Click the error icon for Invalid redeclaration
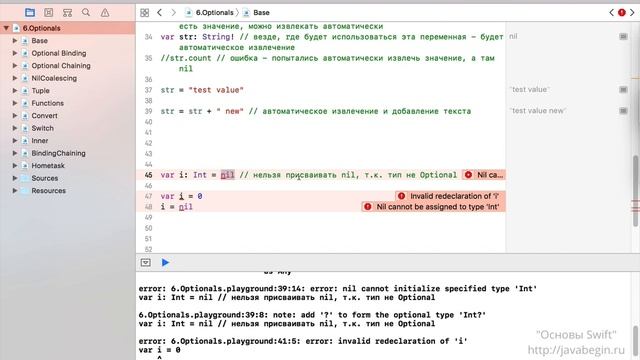The height and width of the screenshot is (360, 640). (402, 196)
